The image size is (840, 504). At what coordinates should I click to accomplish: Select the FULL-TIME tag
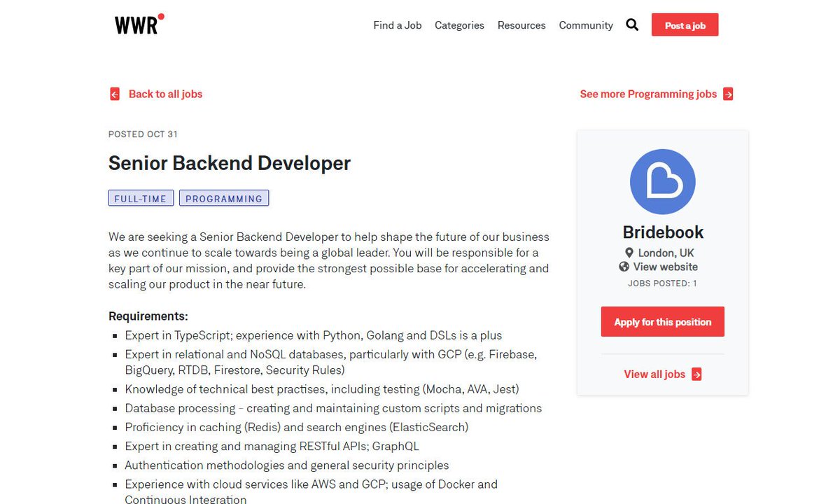pyautogui.click(x=141, y=199)
